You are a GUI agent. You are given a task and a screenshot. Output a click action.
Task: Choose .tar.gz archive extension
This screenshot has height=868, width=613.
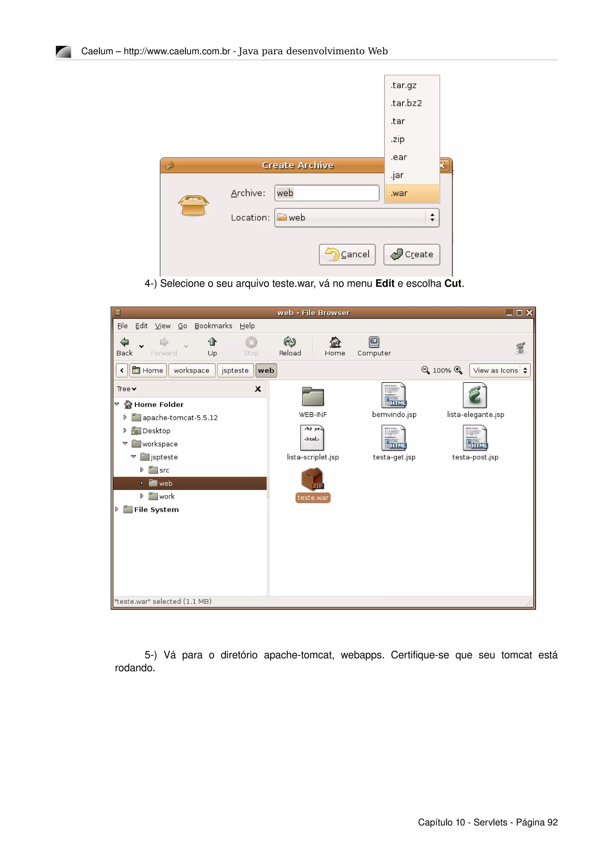click(412, 85)
